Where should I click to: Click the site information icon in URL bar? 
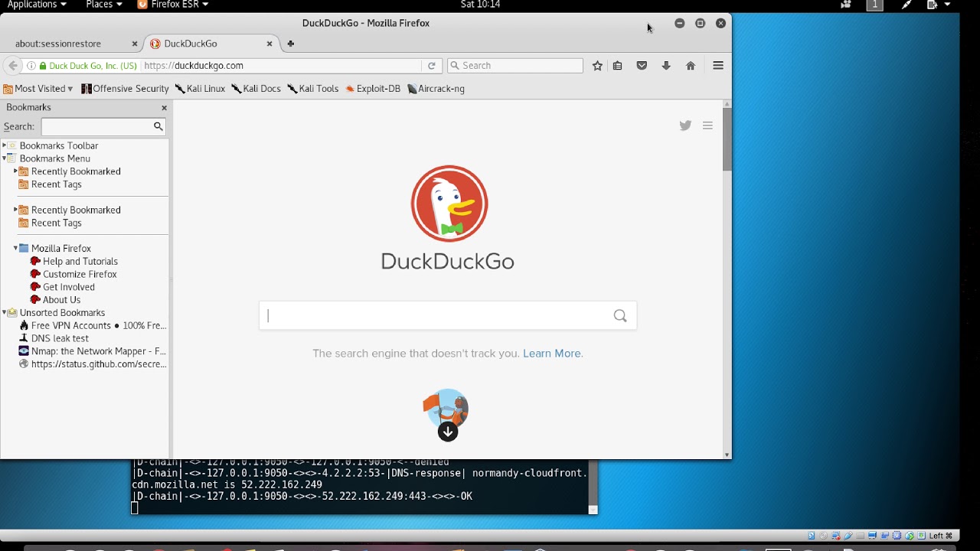coord(31,66)
